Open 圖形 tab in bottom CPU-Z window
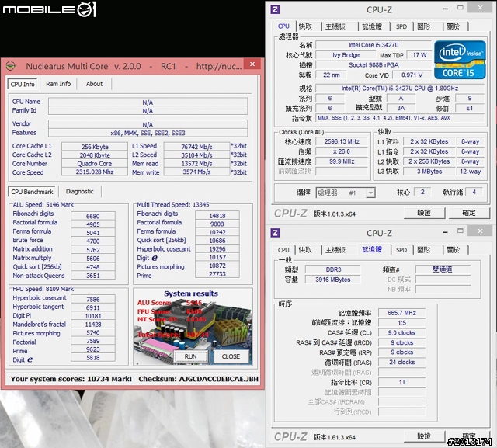Screen dimensions: 497x448 point(423,250)
